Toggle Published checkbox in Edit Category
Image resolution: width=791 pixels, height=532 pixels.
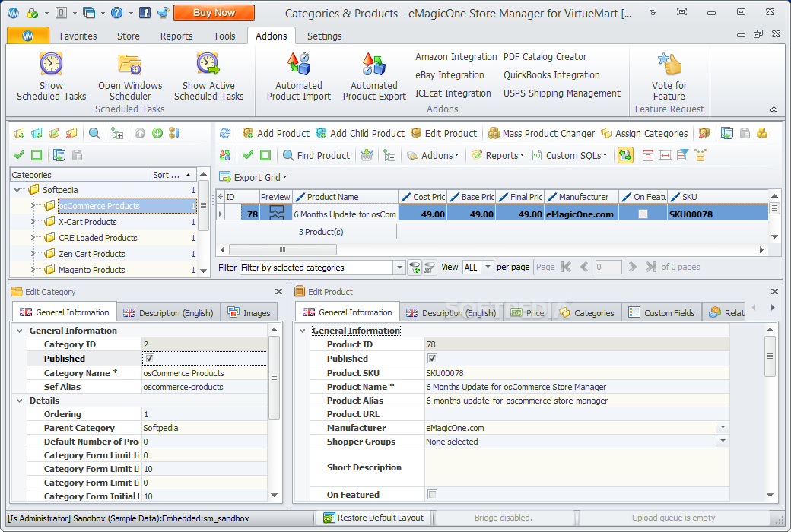[x=149, y=359]
